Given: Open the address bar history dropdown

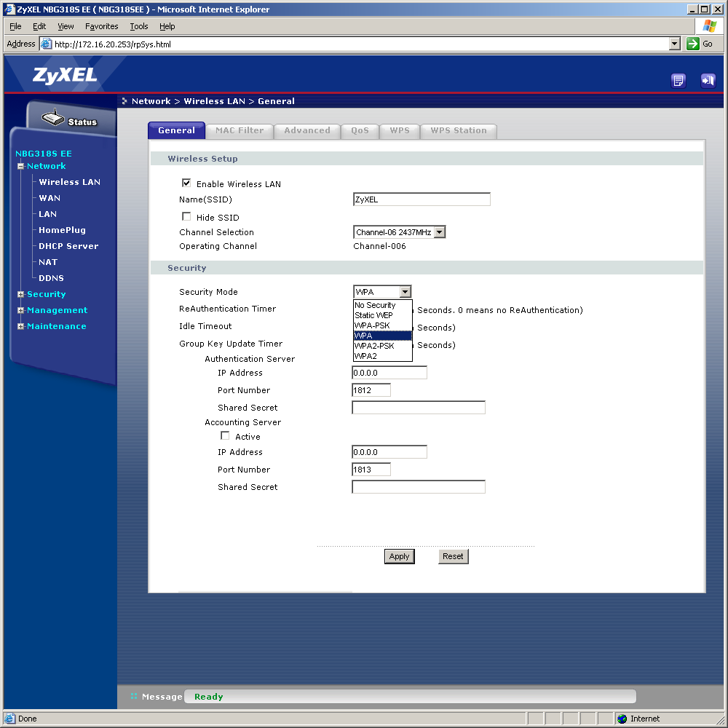Looking at the screenshot, I should pyautogui.click(x=675, y=44).
